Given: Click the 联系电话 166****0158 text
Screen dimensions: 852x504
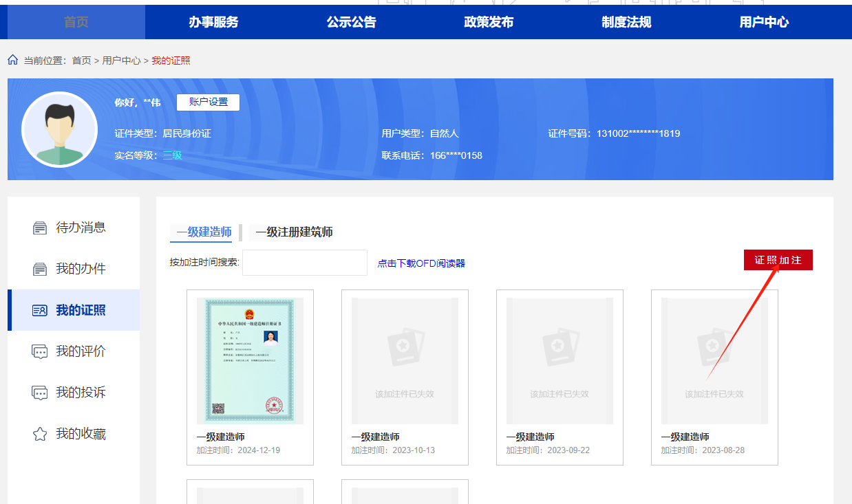Looking at the screenshot, I should 432,155.
